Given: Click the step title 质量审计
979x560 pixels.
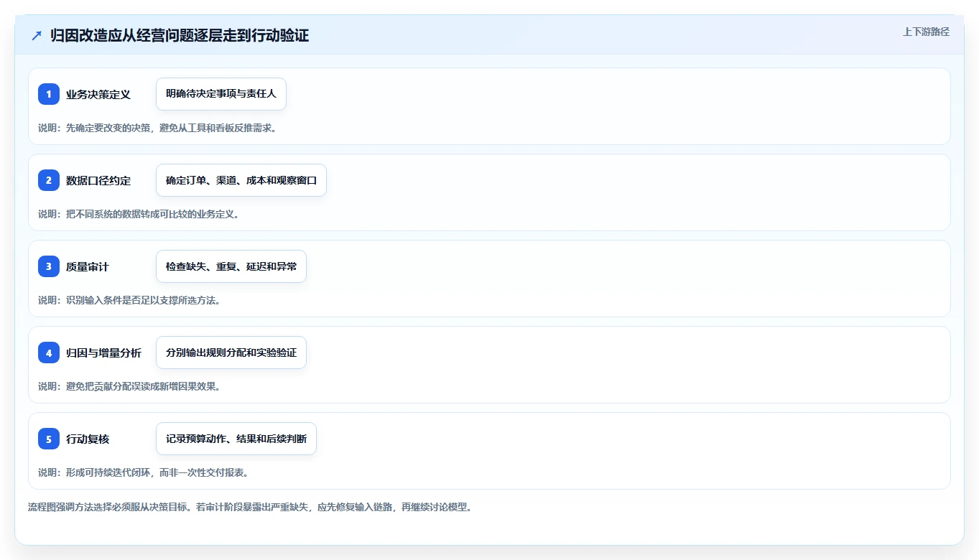Looking at the screenshot, I should click(x=88, y=267).
